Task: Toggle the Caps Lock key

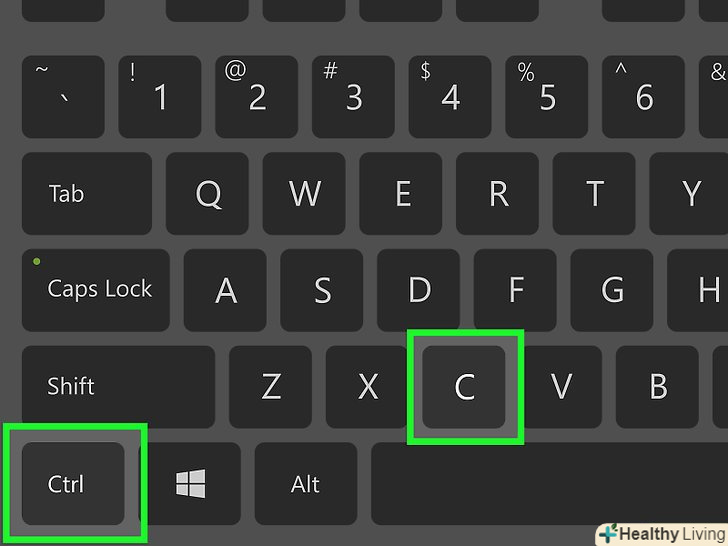Action: [96, 290]
